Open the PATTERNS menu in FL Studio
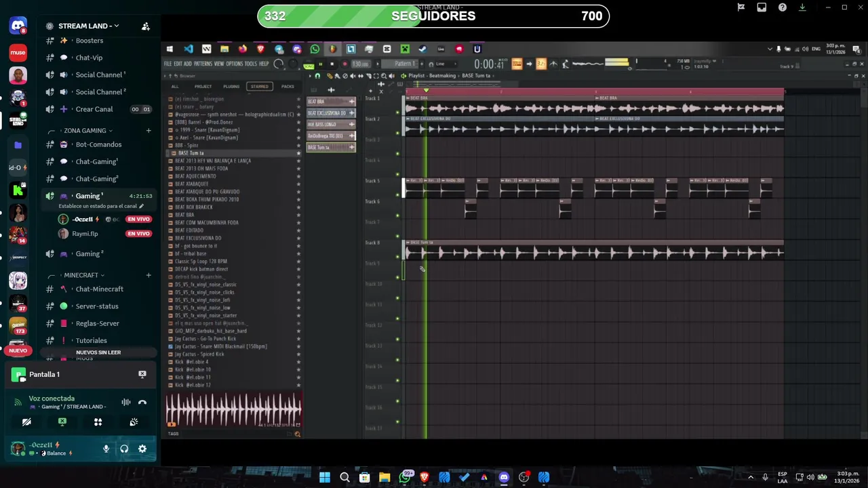 (203, 64)
